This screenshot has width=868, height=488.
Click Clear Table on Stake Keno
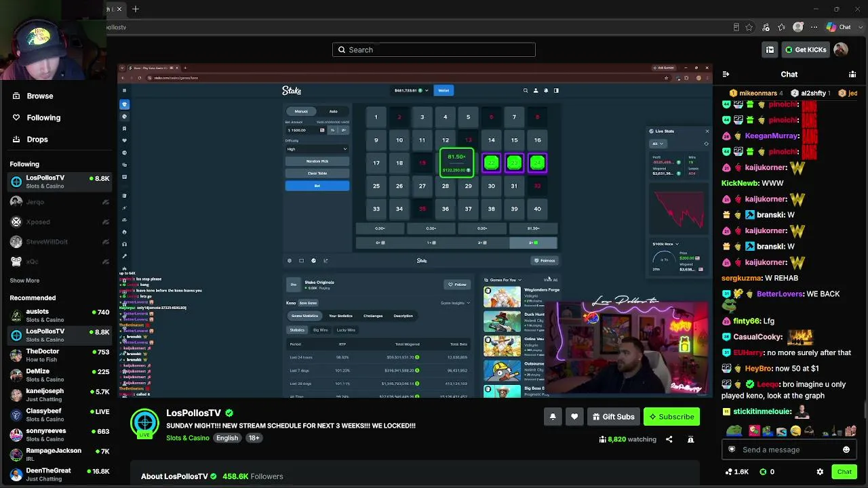click(x=317, y=174)
